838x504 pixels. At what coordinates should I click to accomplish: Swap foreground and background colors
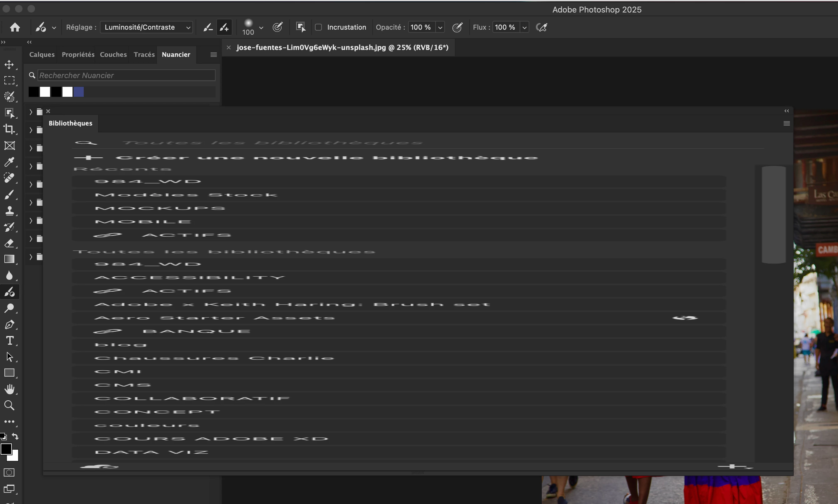point(15,436)
